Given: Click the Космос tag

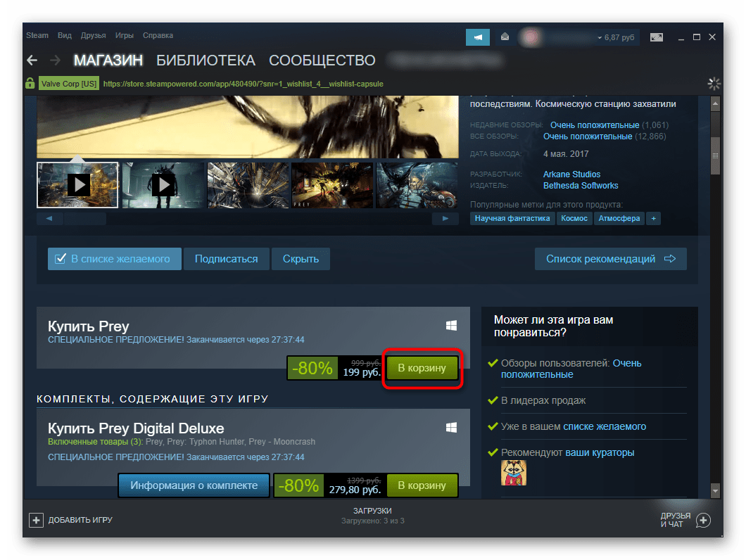Looking at the screenshot, I should point(574,218).
